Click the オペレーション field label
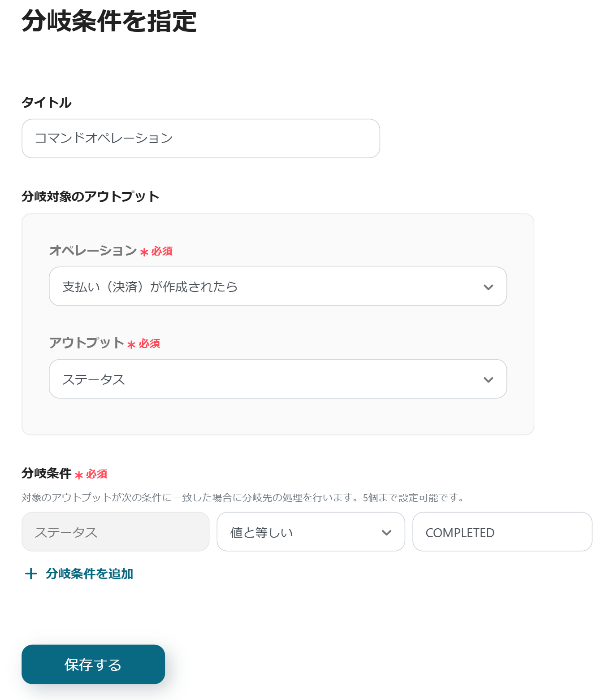 click(x=93, y=250)
